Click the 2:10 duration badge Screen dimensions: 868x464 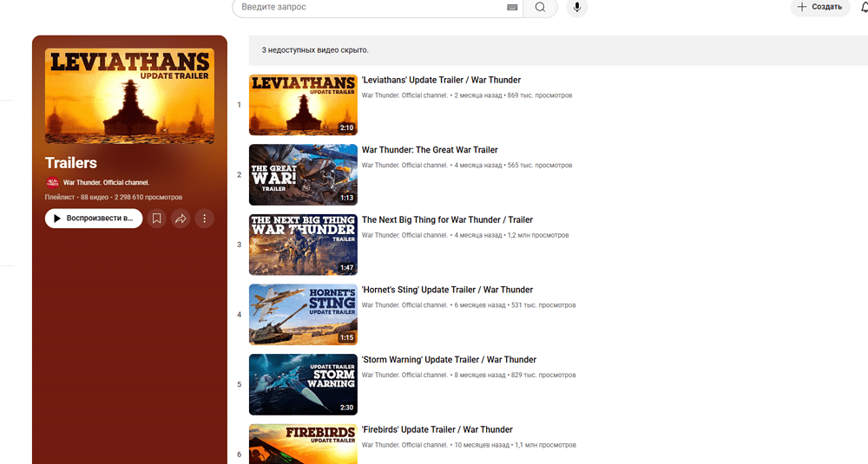(346, 127)
